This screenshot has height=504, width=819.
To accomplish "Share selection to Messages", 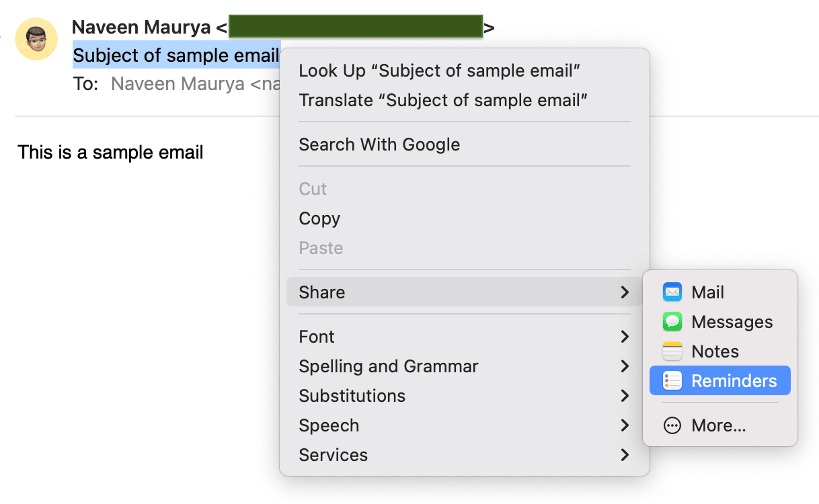I will click(x=732, y=322).
